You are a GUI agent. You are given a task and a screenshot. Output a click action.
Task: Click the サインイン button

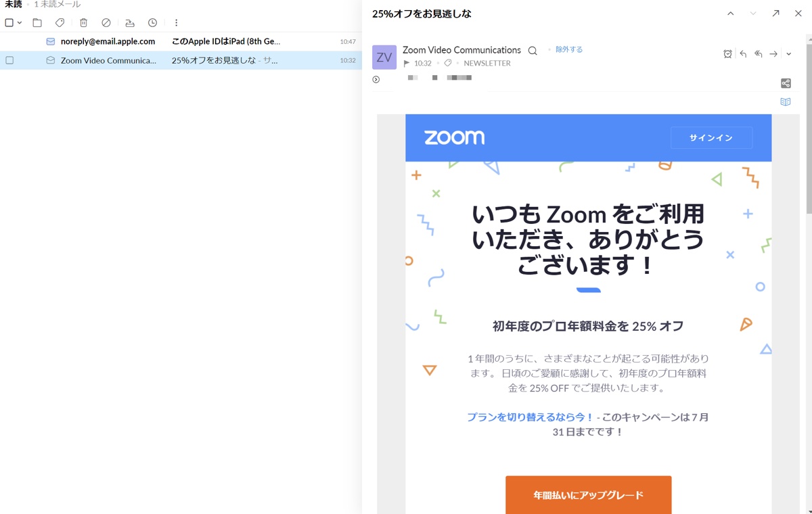[x=711, y=138]
